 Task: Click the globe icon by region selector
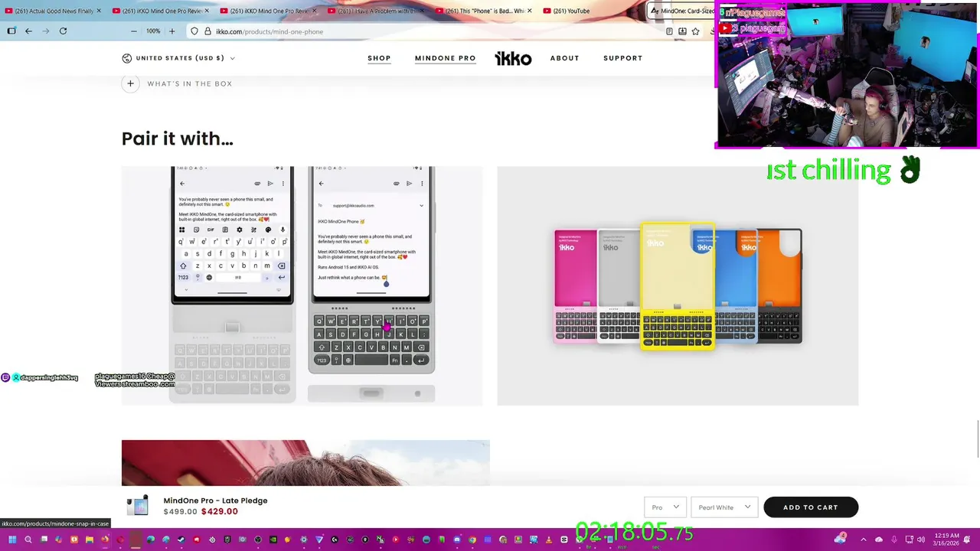click(x=126, y=58)
